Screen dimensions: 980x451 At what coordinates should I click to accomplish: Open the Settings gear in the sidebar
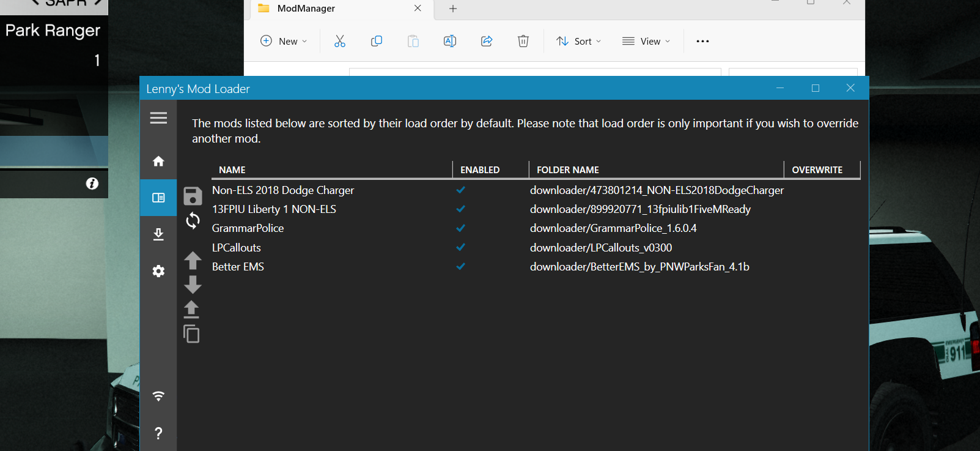coord(158,271)
